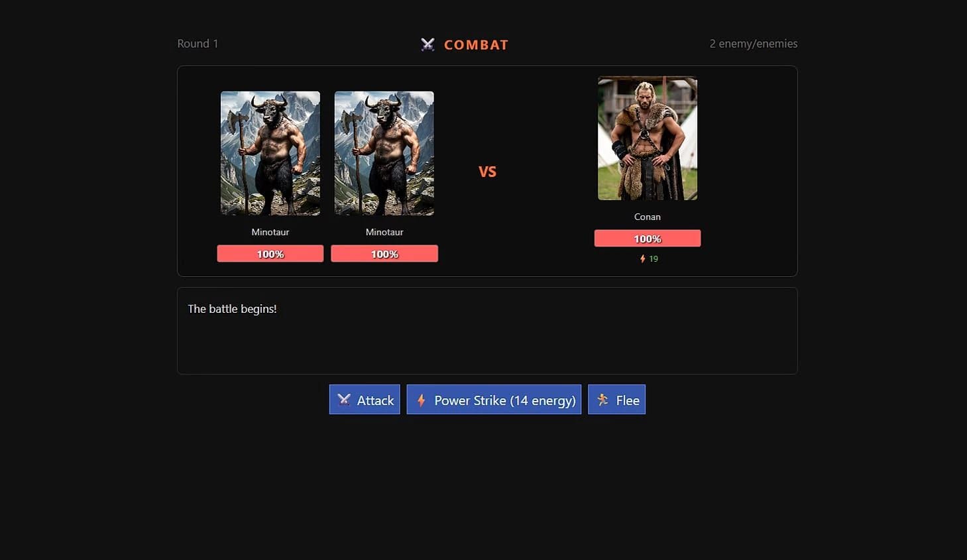Click Conan's 100% health bar
The width and height of the screenshot is (967, 560).
[x=648, y=239]
